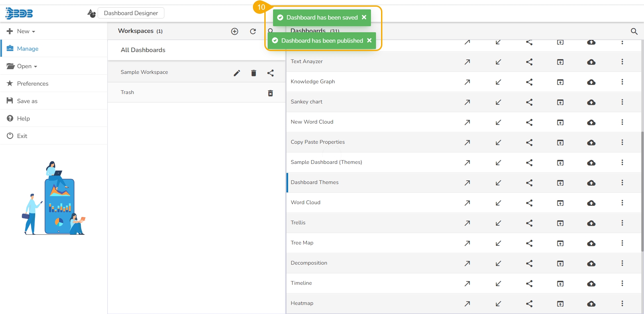This screenshot has width=644, height=314.
Task: Open more options for Word Cloud
Action: point(622,203)
